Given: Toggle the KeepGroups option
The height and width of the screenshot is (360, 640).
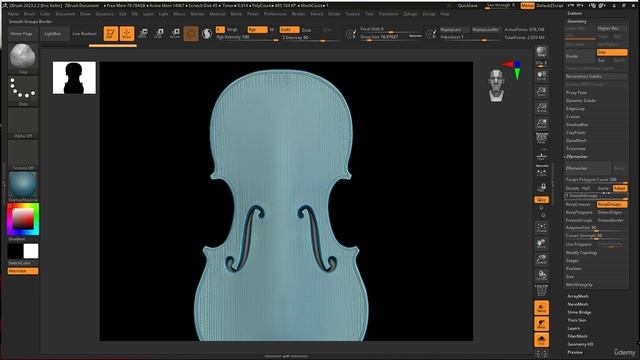Looking at the screenshot, I should coord(612,204).
